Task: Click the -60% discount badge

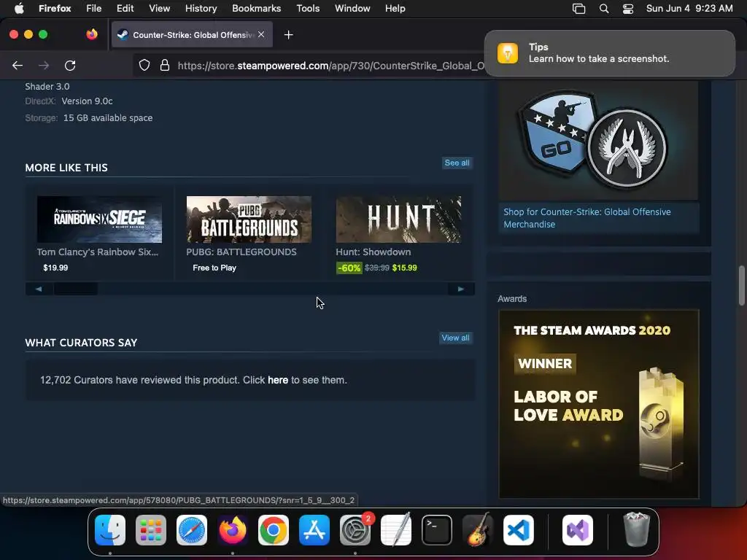Action: pyautogui.click(x=349, y=268)
